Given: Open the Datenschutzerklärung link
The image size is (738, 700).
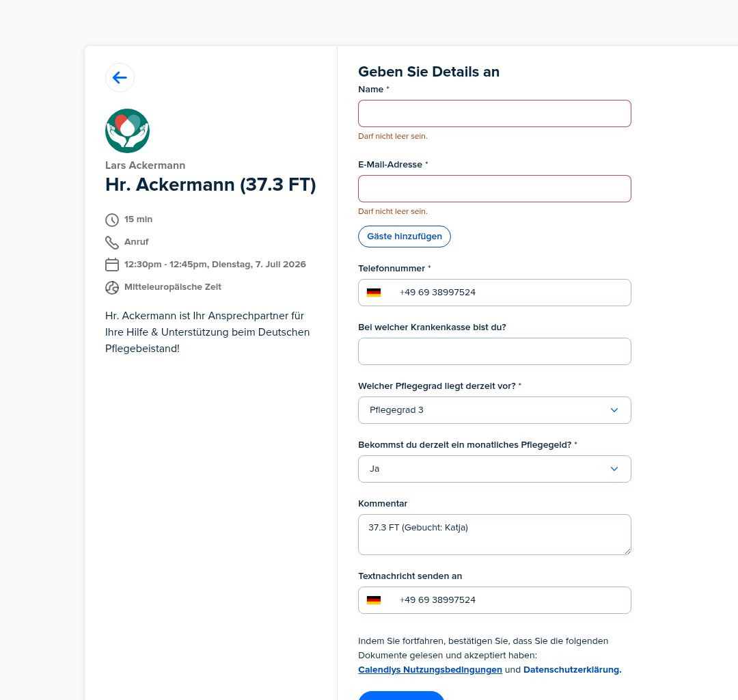Looking at the screenshot, I should point(572,670).
